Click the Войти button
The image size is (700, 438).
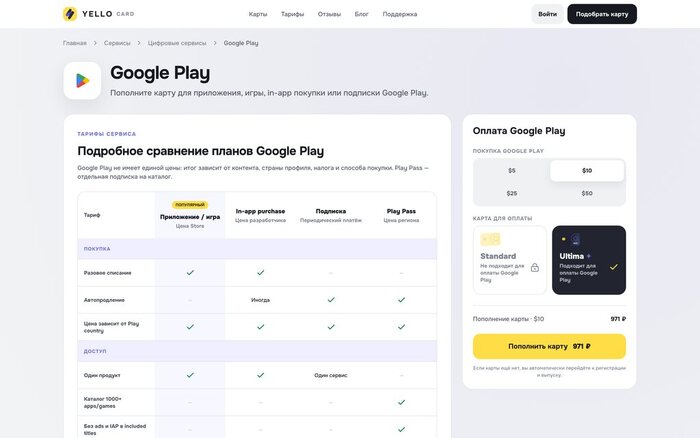pyautogui.click(x=547, y=14)
